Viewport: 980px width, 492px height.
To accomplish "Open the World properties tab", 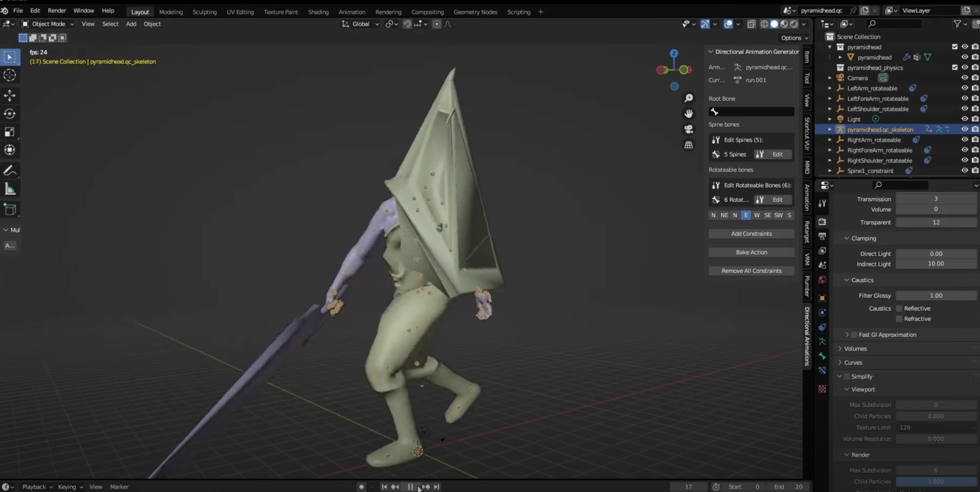I will [x=823, y=279].
